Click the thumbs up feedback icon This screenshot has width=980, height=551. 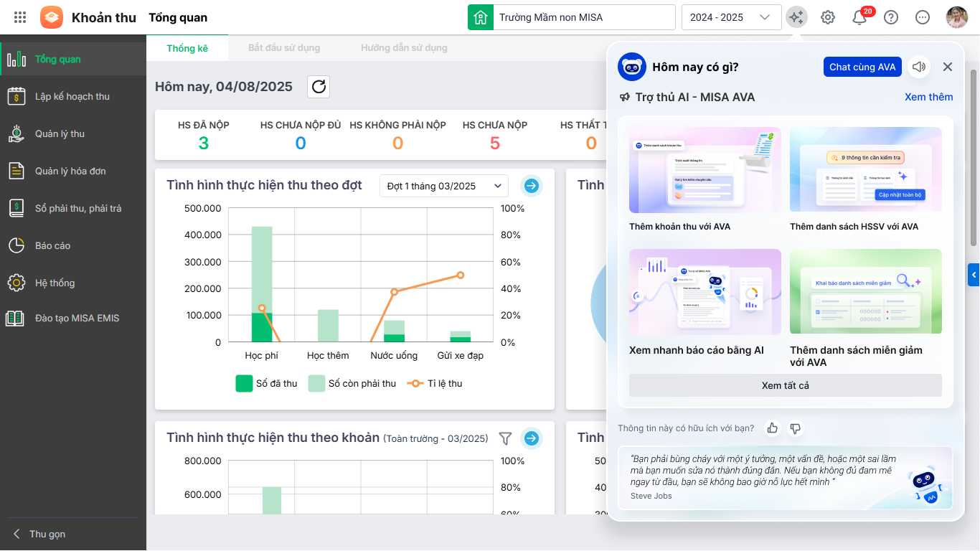coord(773,428)
